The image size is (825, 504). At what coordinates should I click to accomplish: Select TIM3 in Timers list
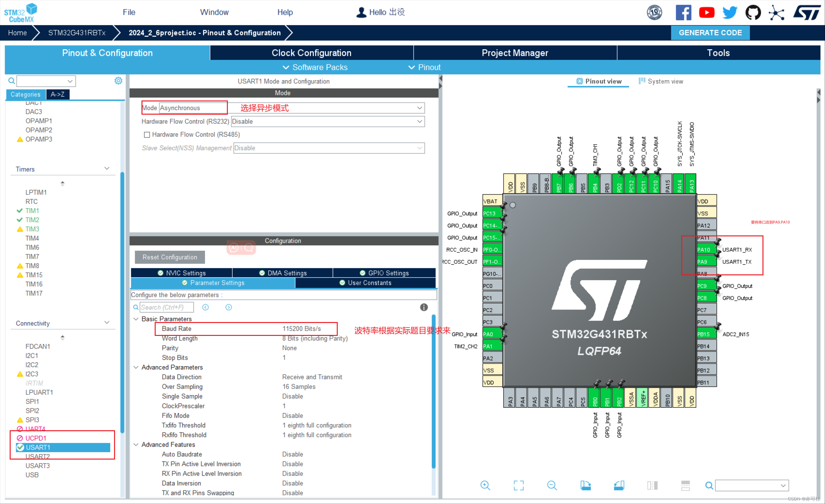(x=32, y=229)
